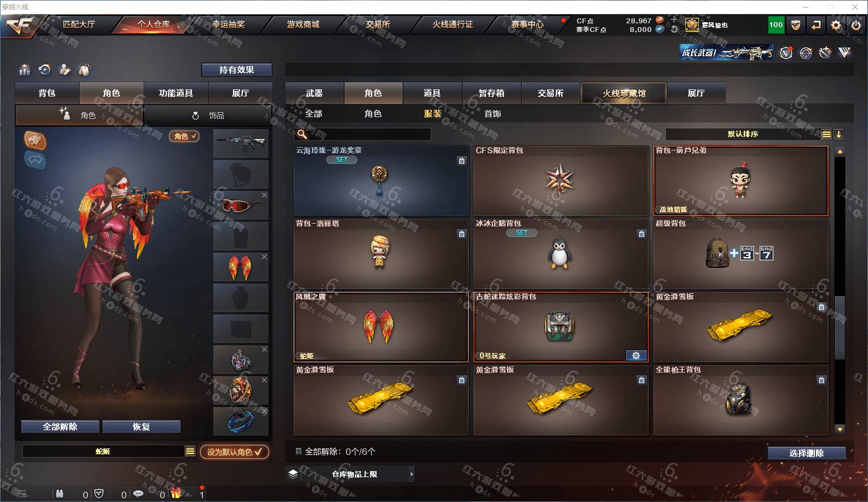Screen dimensions: 868x502
Task: Click trash icon on 全能枪王背包 item
Action: 821,380
